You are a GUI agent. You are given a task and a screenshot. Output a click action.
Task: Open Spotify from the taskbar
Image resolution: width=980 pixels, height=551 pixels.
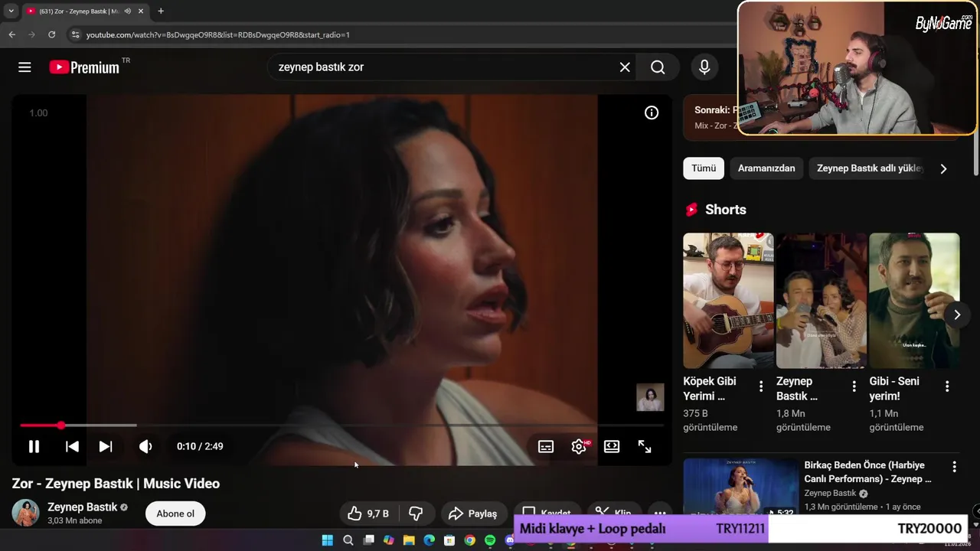coord(490,540)
